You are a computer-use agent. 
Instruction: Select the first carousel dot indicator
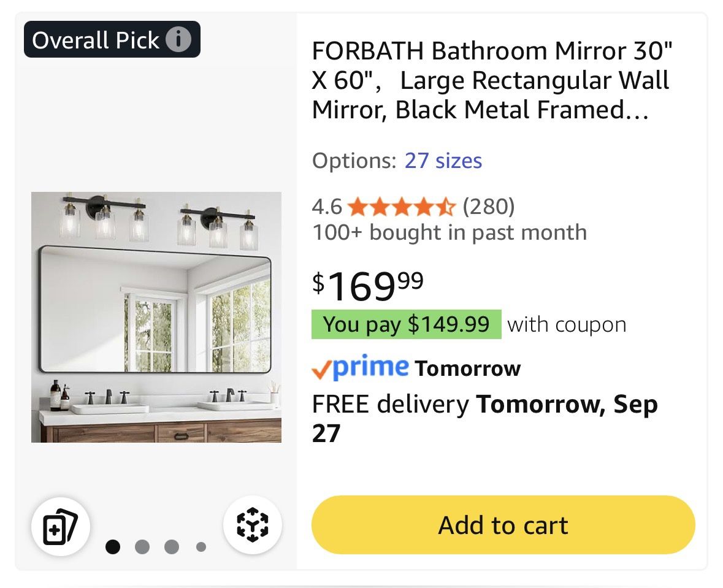click(x=113, y=546)
